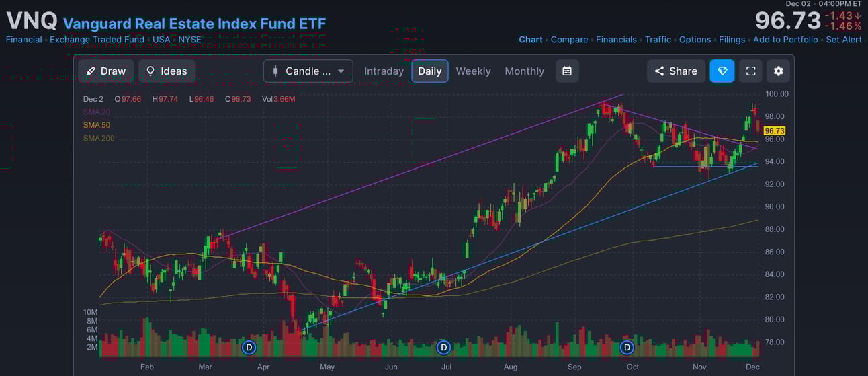Open the Financial sector link
The height and width of the screenshot is (376, 868).
24,40
